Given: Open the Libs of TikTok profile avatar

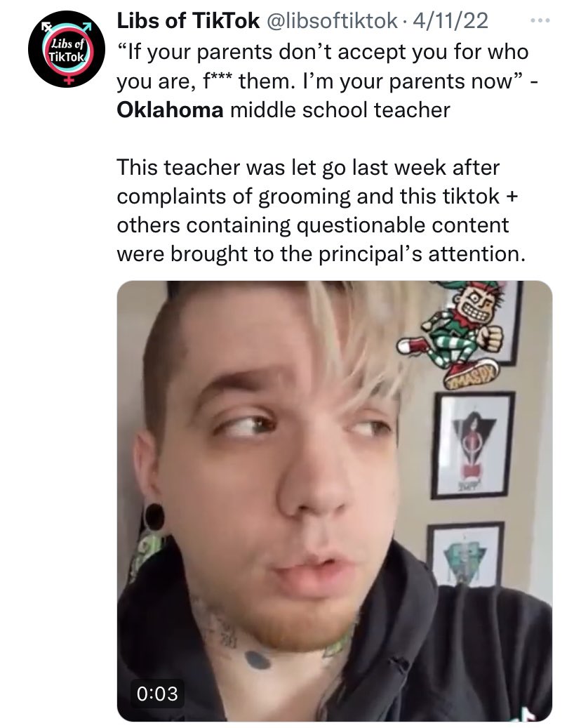Looking at the screenshot, I should [x=67, y=49].
